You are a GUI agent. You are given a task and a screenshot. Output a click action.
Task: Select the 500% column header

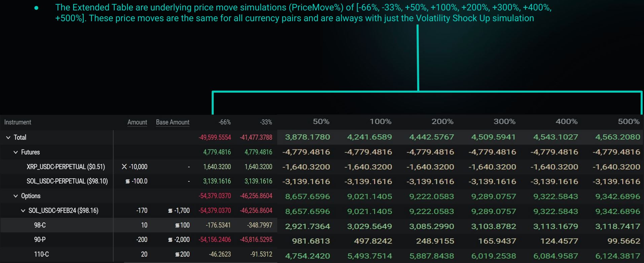pyautogui.click(x=629, y=121)
